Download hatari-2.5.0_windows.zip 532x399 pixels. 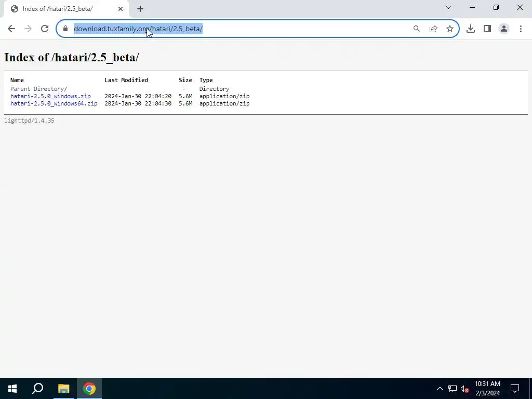[50, 96]
